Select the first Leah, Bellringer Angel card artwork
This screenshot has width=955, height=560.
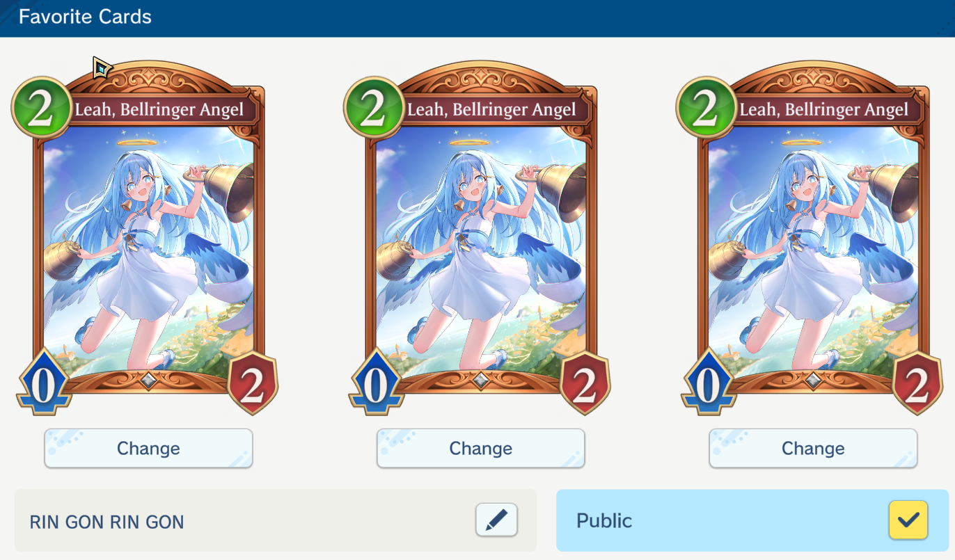(148, 250)
